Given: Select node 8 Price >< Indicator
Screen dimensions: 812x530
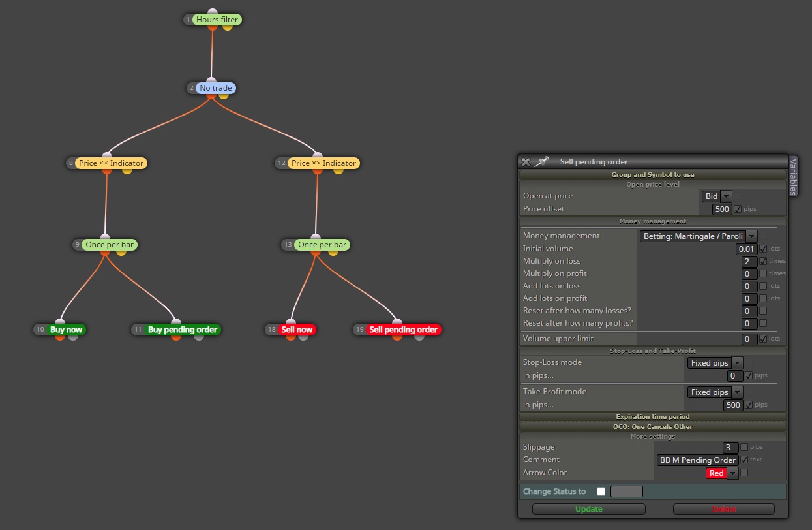Looking at the screenshot, I should tap(112, 163).
